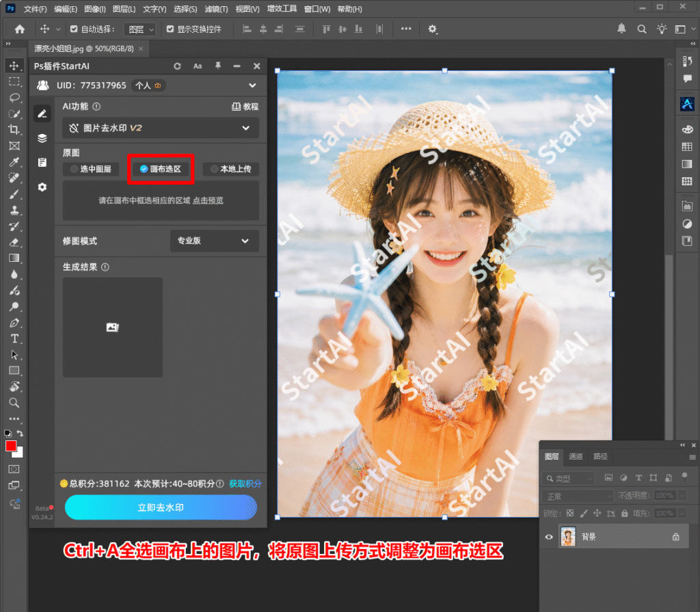700x612 pixels.
Task: Toggle lock transparent pixels in Layers panel
Action: (x=570, y=514)
